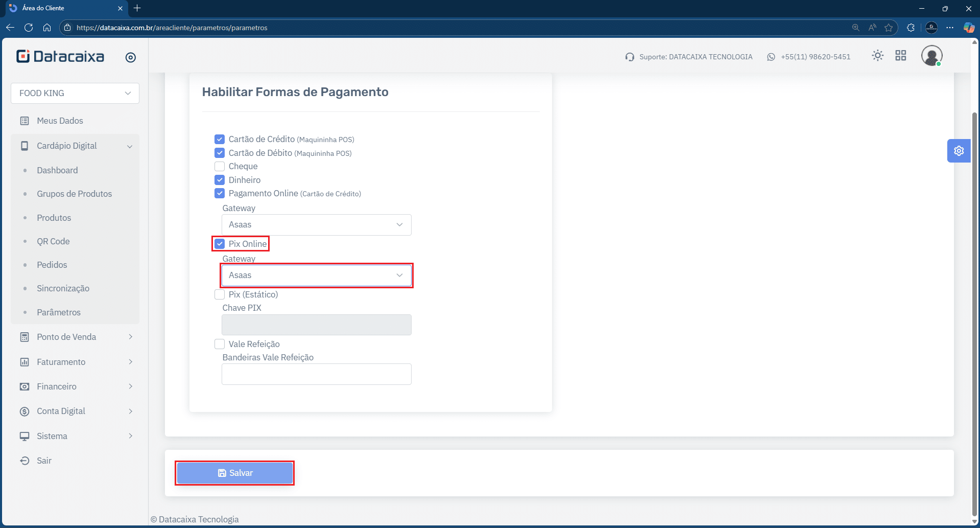This screenshot has width=980, height=528.
Task: Click the WhatsApp support phone icon
Action: 771,57
